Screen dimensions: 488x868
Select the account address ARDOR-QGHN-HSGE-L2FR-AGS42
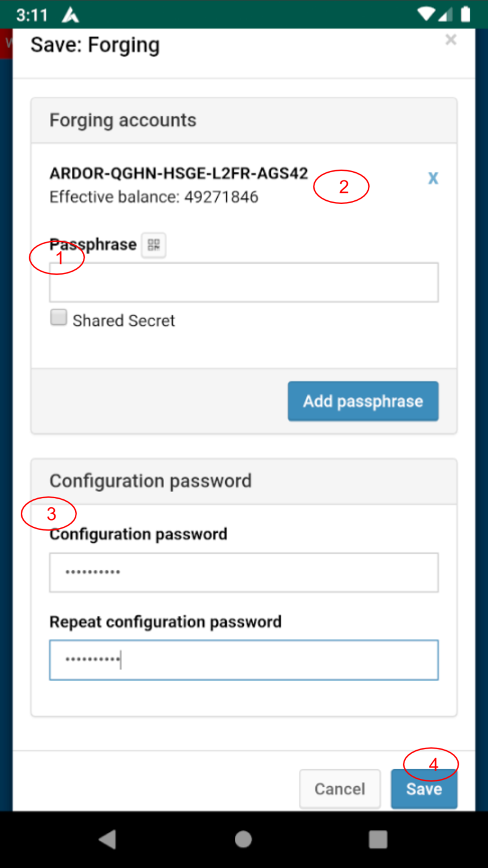pos(179,173)
